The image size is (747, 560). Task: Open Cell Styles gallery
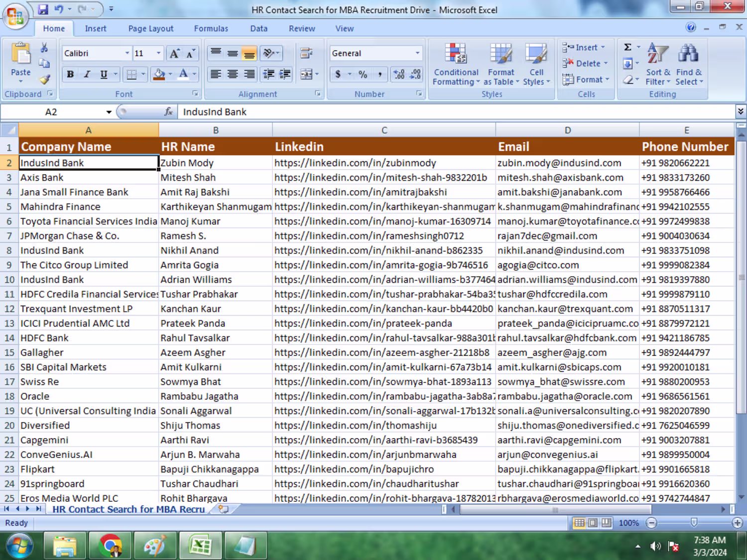pos(536,64)
